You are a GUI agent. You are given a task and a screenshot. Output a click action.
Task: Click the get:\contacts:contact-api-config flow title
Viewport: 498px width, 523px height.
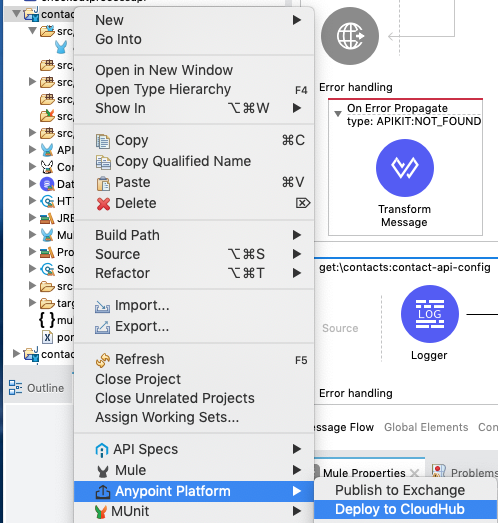(405, 268)
